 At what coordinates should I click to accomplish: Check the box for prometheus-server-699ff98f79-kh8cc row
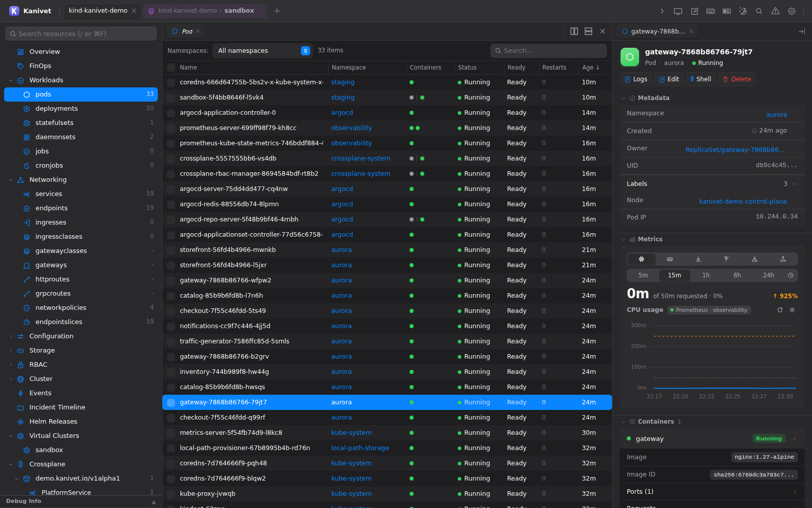[x=171, y=128]
